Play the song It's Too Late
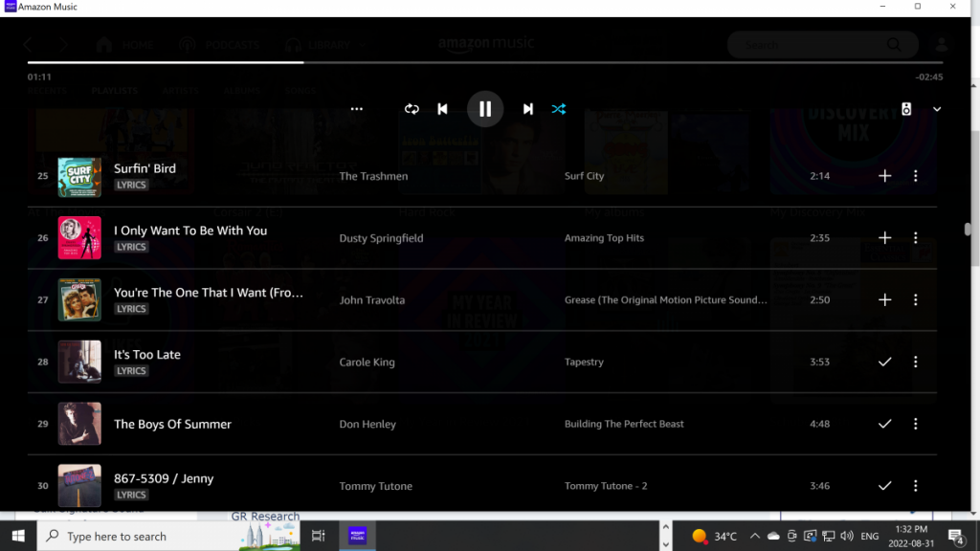The image size is (980, 551). 146,354
